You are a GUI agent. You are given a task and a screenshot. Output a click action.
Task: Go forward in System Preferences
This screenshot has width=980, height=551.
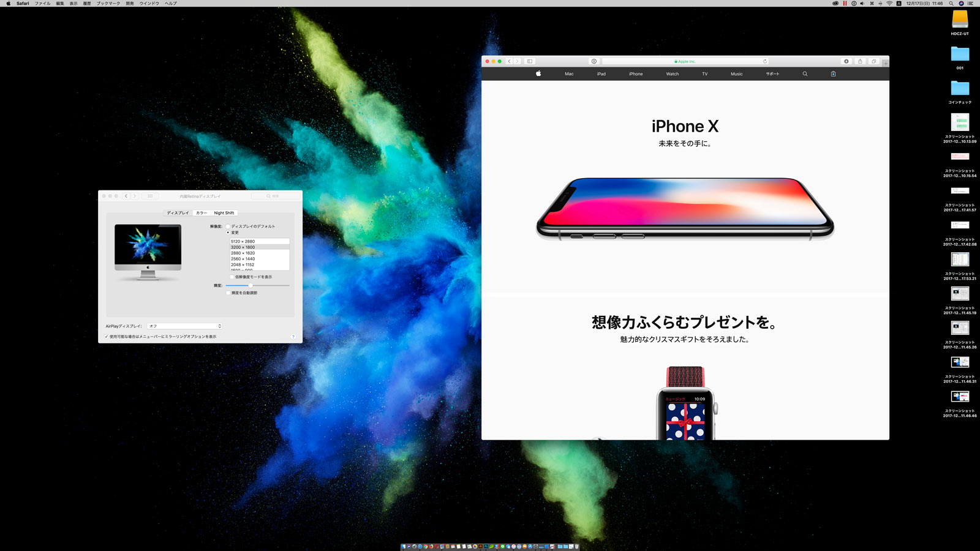tap(134, 196)
